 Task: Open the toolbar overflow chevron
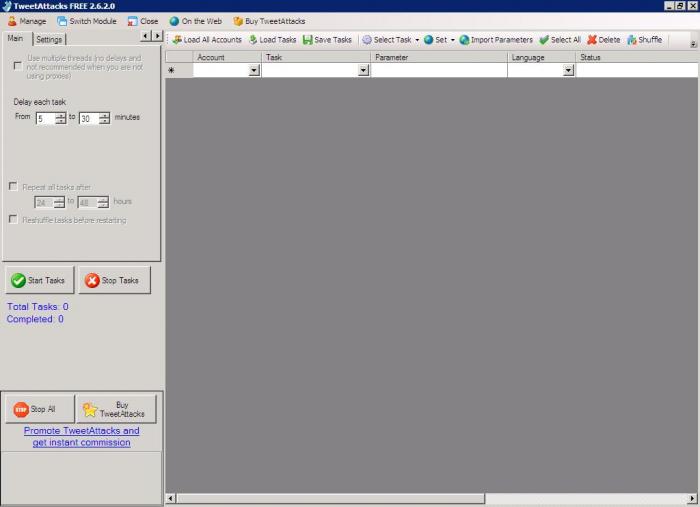click(693, 44)
